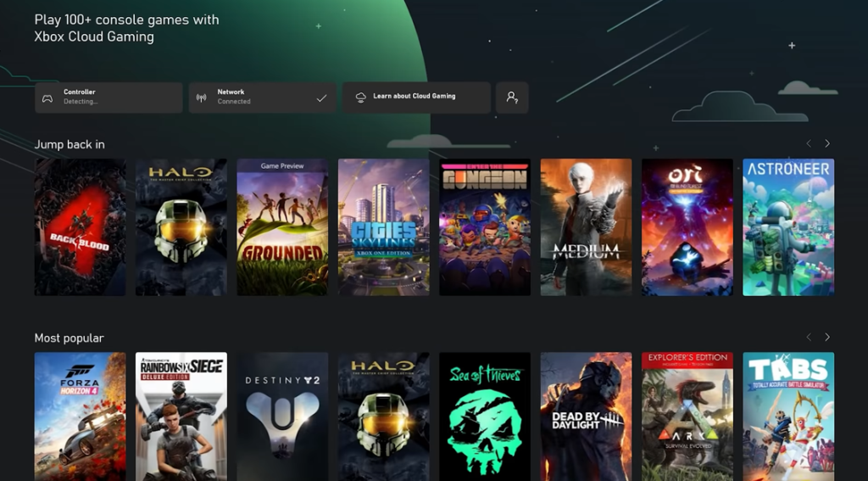Click the controller gamepad icon

click(47, 98)
